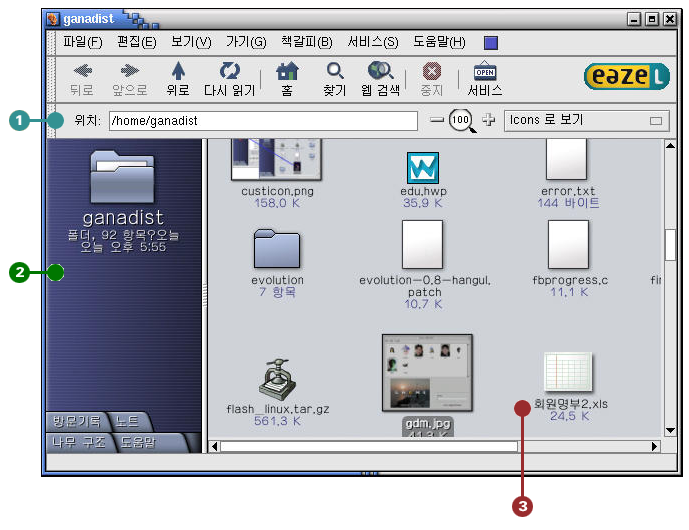Switch to 방문기록 sidebar tab
The image size is (689, 530).
point(77,422)
